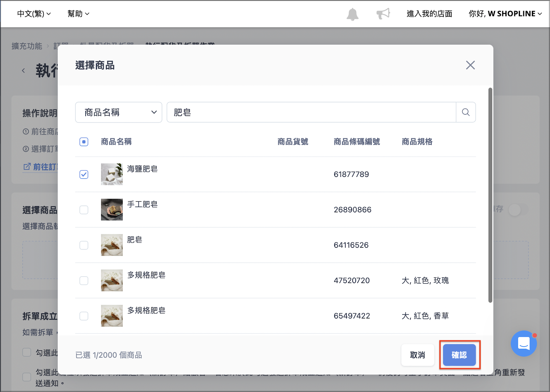Click barcode 47520720
The height and width of the screenshot is (392, 550).
tap(352, 280)
